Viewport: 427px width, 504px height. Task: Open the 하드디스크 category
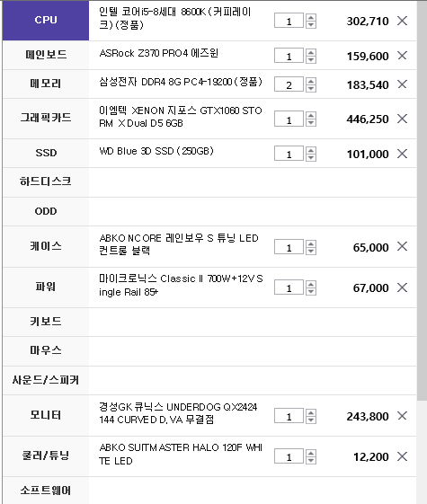[x=46, y=182]
